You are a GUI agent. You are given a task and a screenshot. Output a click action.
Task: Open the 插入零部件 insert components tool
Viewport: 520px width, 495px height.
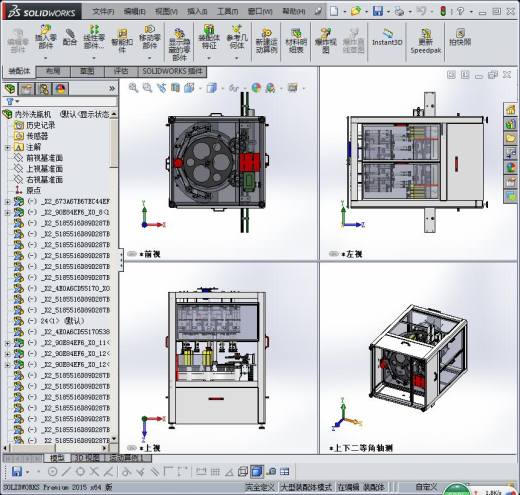46,37
